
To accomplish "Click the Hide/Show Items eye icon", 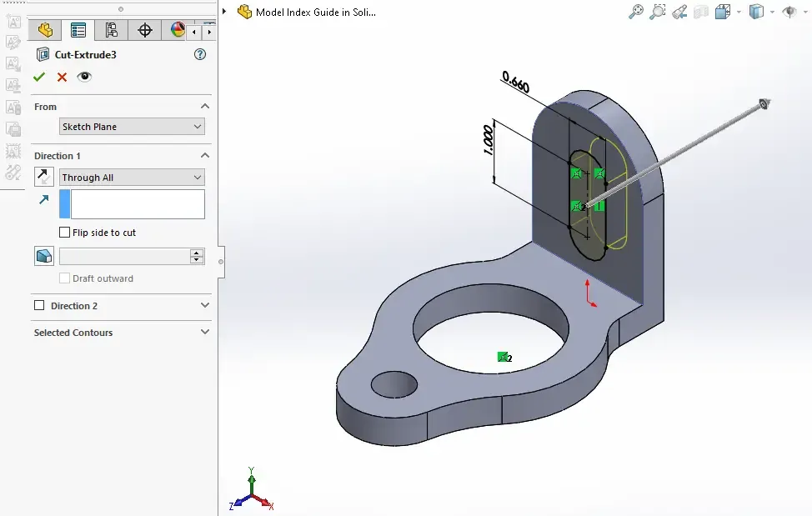I will [789, 12].
